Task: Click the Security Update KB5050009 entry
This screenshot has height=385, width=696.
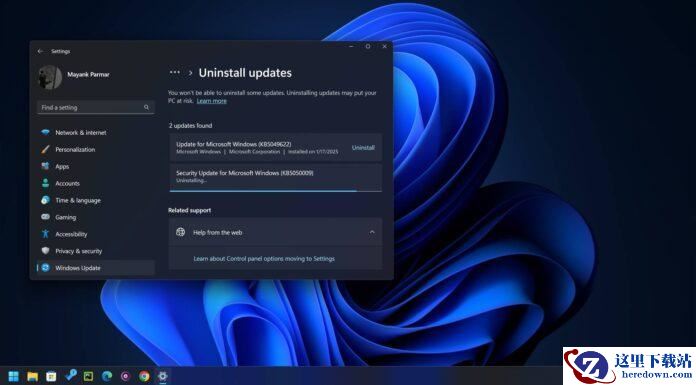Action: coord(275,177)
